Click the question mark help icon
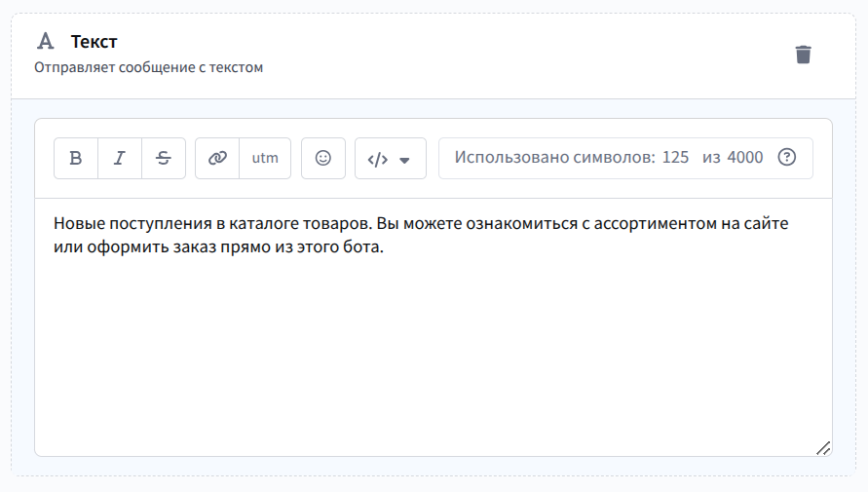Image resolution: width=868 pixels, height=492 pixels. (x=787, y=158)
